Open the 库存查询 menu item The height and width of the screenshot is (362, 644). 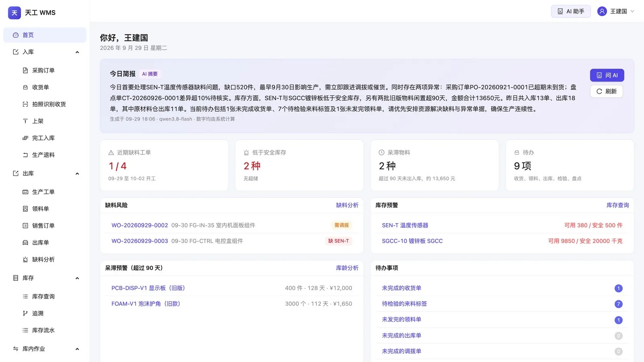point(45,296)
